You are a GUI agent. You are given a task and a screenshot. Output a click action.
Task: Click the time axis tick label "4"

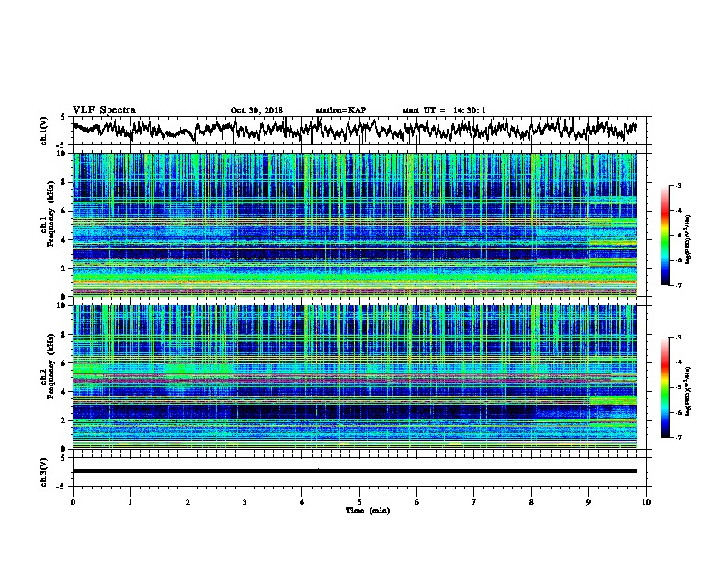pyautogui.click(x=302, y=502)
